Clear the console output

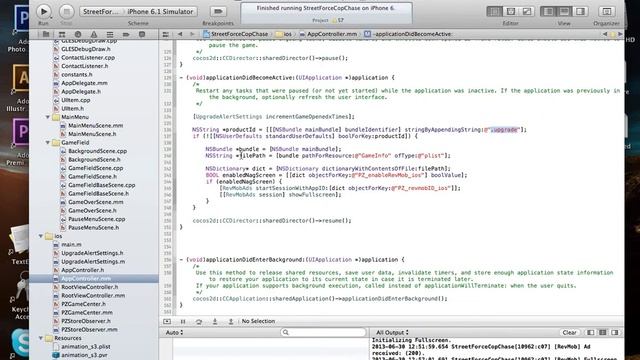point(569,333)
